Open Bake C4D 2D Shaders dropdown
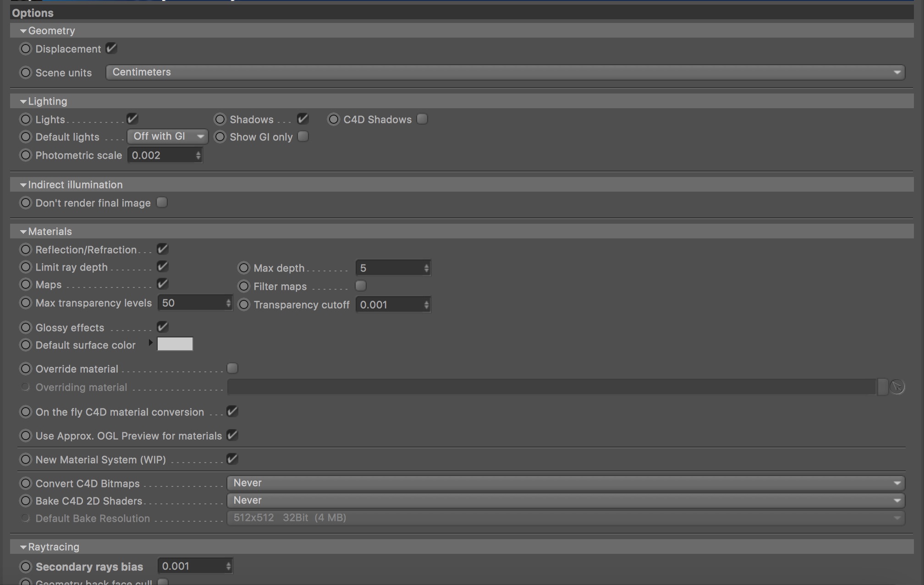 [566, 500]
